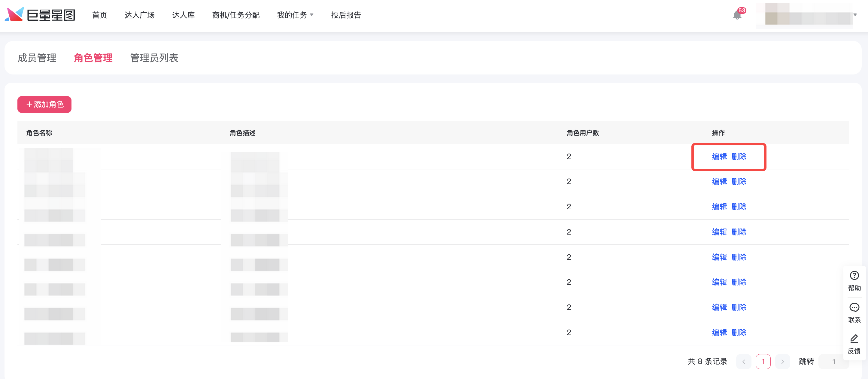The width and height of the screenshot is (868, 379).
Task: Open 达人广场 in the top navigation
Action: point(139,15)
